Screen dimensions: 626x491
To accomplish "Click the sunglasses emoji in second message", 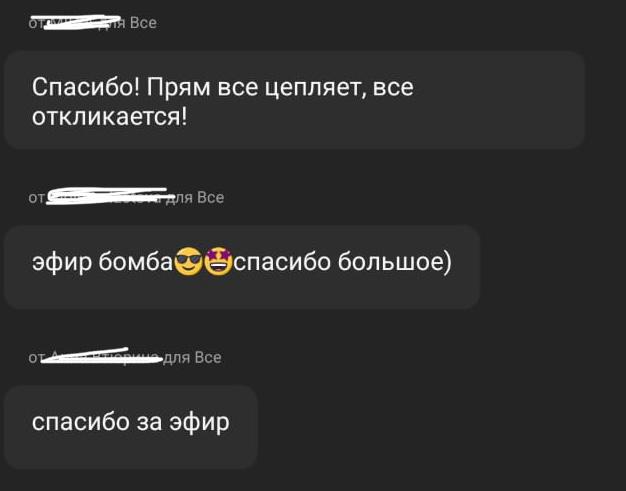I will pyautogui.click(x=188, y=261).
